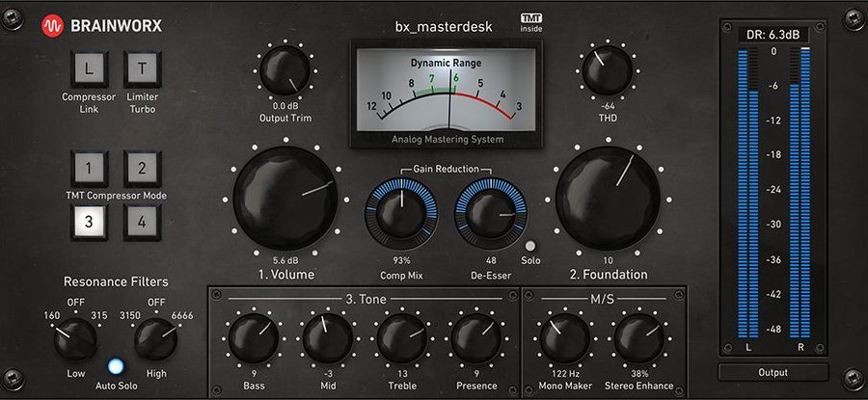Toggle the De-Esser Solo button
The width and height of the screenshot is (868, 400).
point(530,246)
